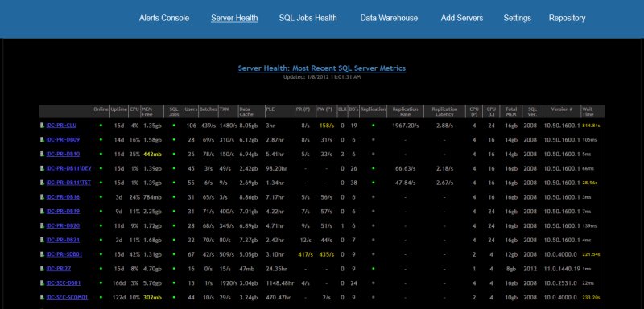Open the Add Servers page
Screen dimensions: 644x309
point(462,18)
